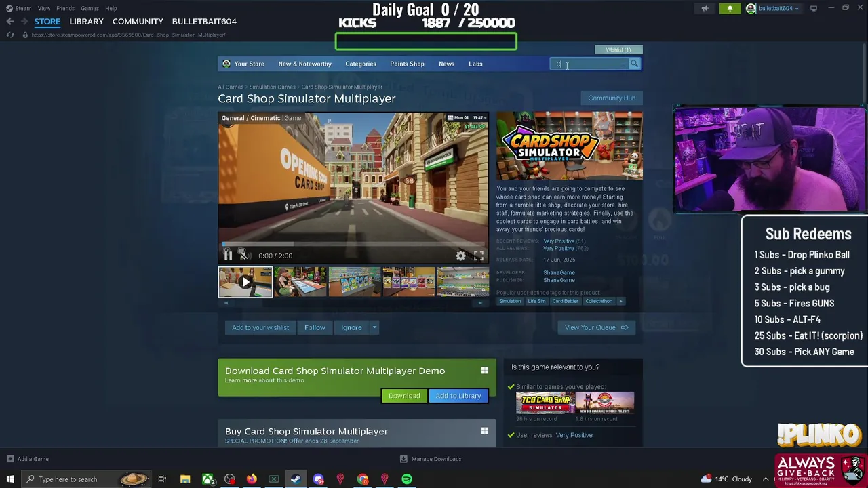Click Add to your wishlist

260,327
